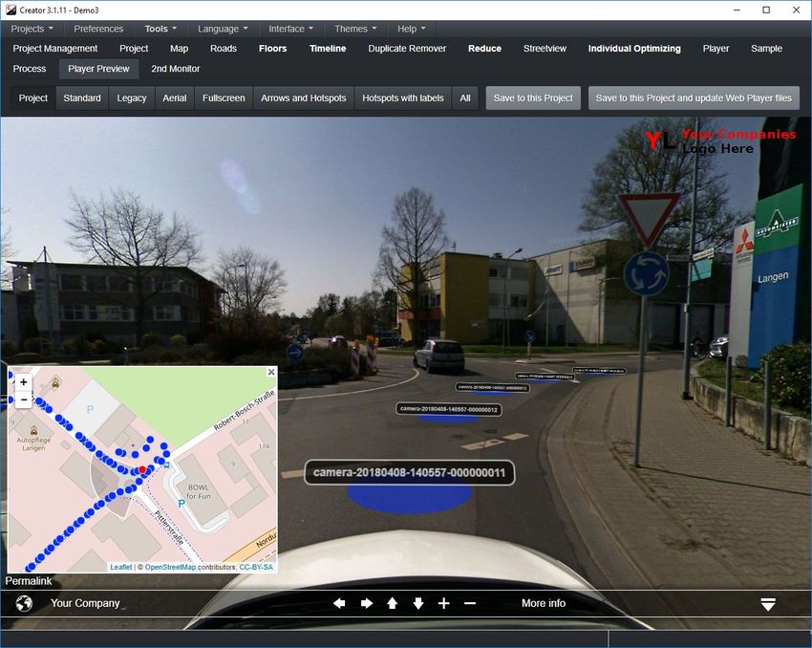812x648 pixels.
Task: Collapse player bar with down-triangle icon
Action: [768, 604]
